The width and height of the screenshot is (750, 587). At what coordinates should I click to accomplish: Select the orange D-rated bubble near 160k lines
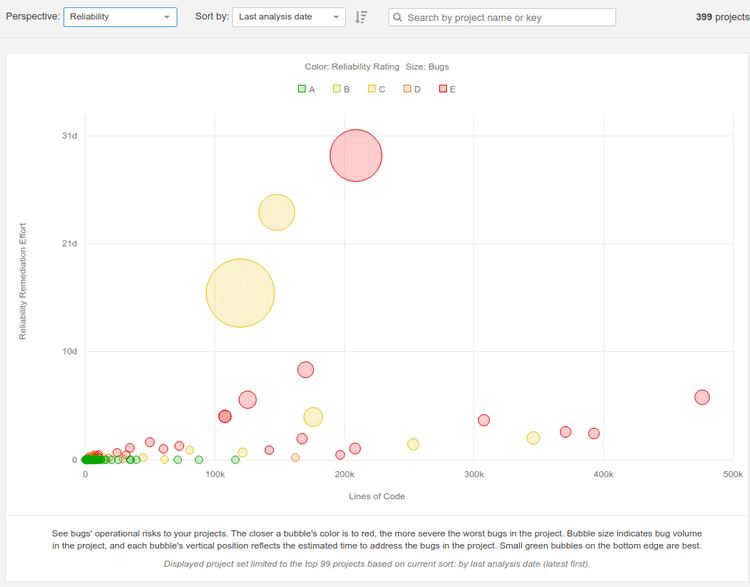[295, 458]
